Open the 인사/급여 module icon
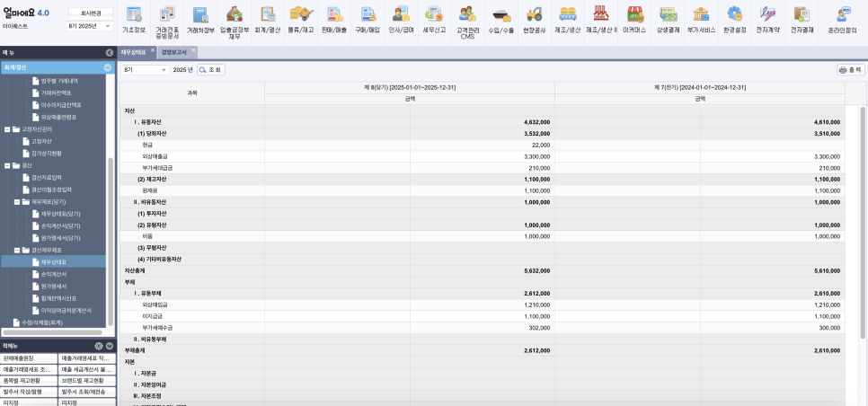The height and width of the screenshot is (406, 868). pyautogui.click(x=401, y=15)
